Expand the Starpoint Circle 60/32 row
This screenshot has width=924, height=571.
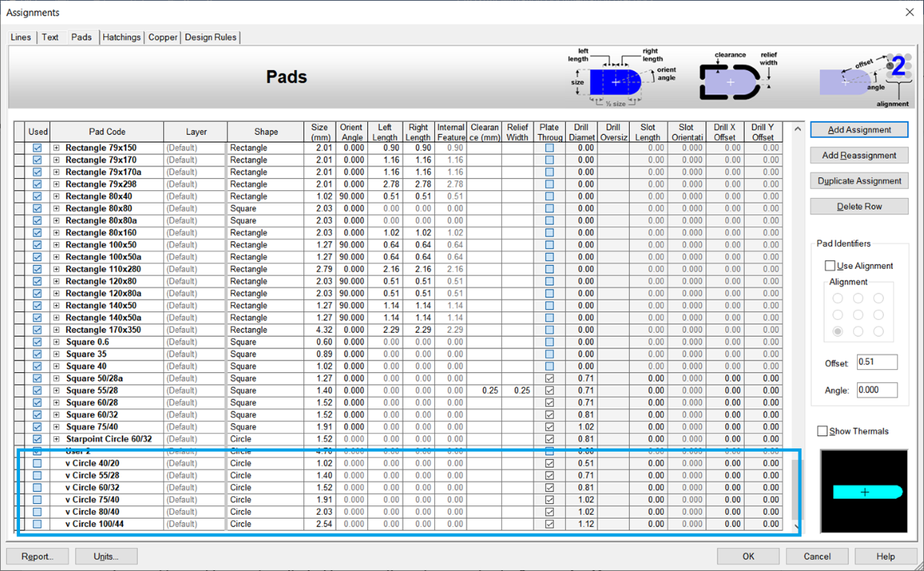pyautogui.click(x=56, y=439)
